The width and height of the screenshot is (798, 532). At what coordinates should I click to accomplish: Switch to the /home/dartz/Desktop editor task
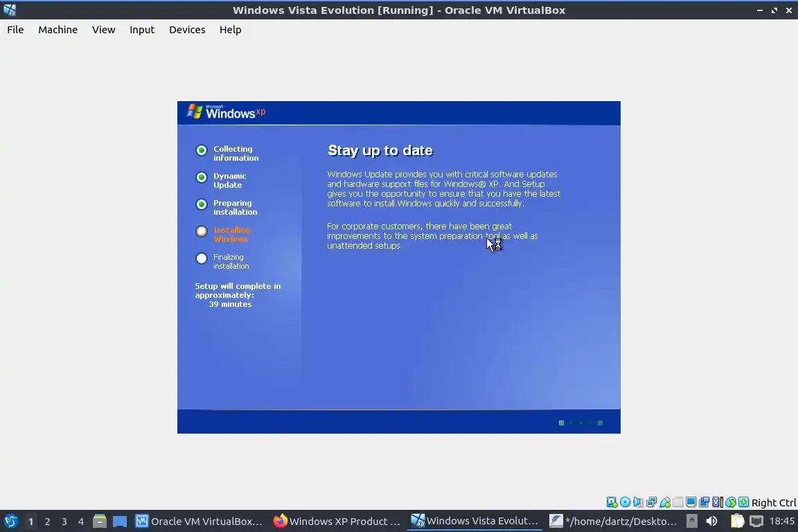[613, 521]
